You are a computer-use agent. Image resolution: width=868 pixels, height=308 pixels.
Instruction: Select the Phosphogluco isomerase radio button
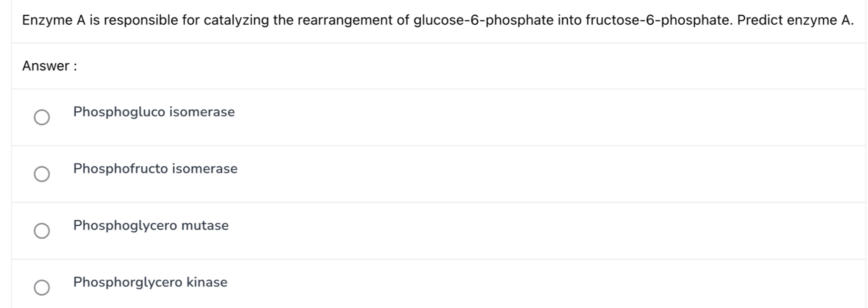pyautogui.click(x=42, y=117)
